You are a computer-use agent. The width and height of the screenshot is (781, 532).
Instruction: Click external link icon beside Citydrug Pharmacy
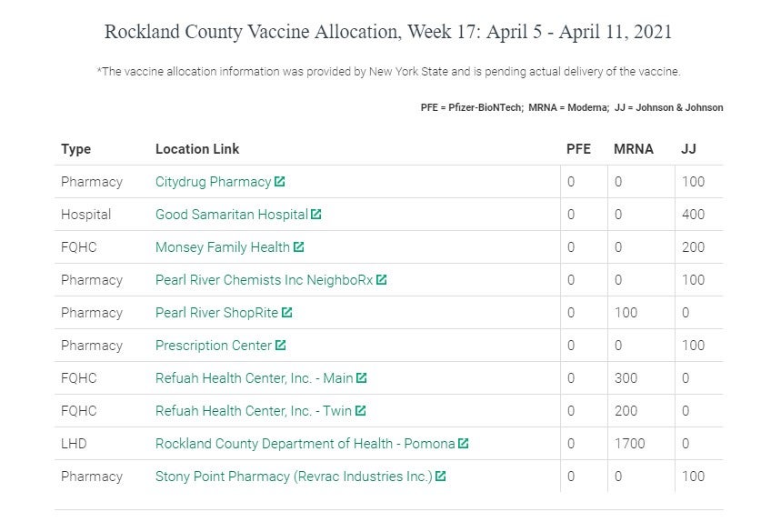point(280,181)
